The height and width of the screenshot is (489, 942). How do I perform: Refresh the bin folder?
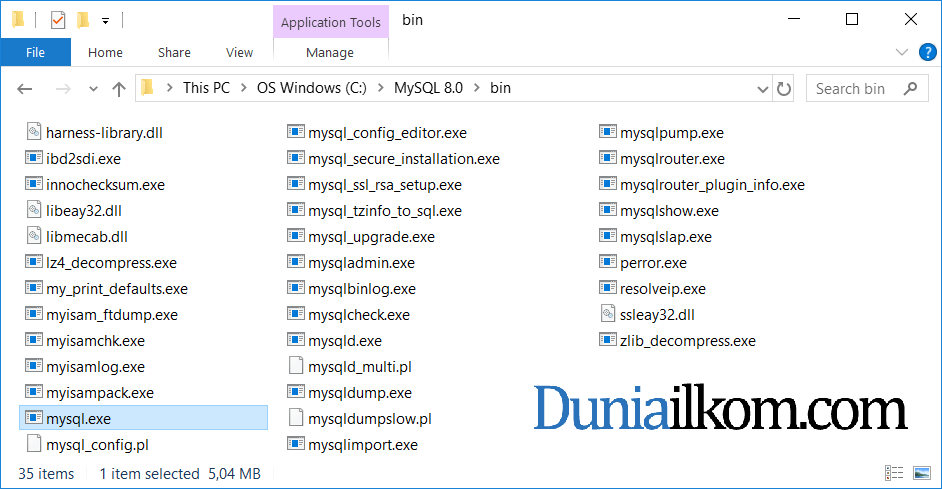783,89
